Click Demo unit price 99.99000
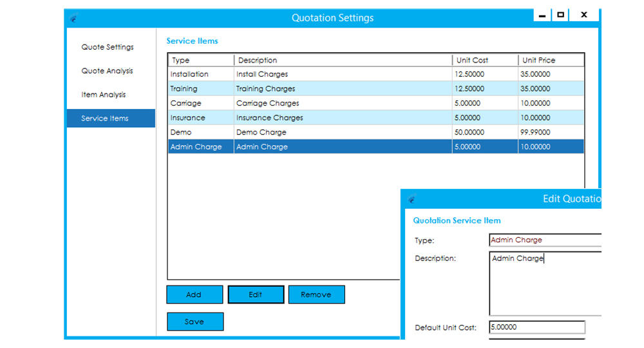Viewport: 644px width, 348px height. coord(551,132)
